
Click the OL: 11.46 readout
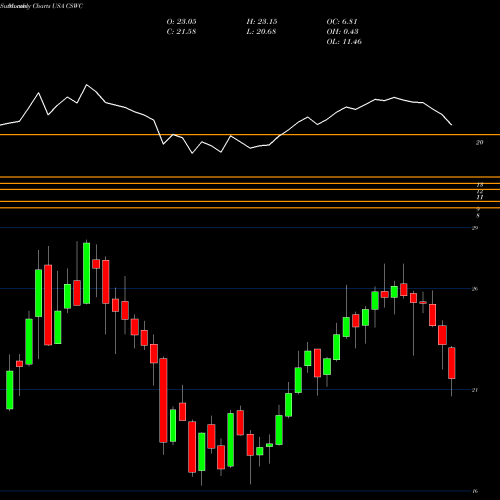click(x=344, y=42)
